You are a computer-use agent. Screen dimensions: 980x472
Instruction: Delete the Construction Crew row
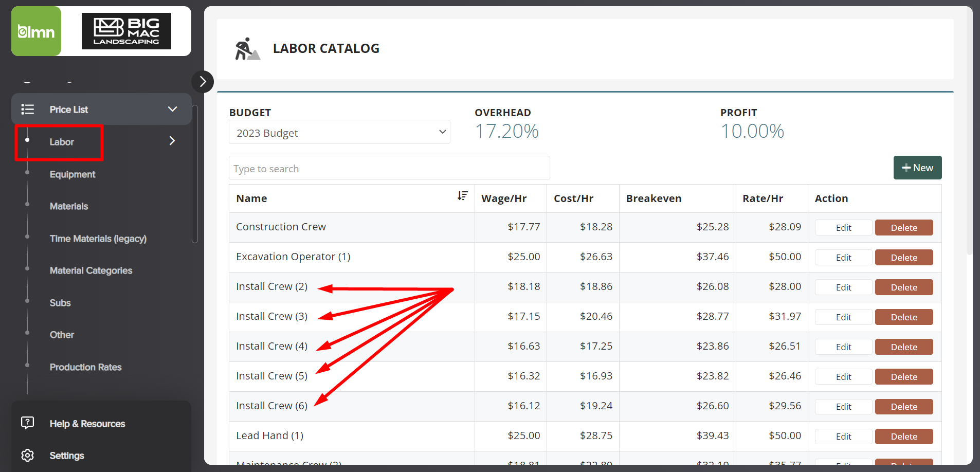click(904, 228)
